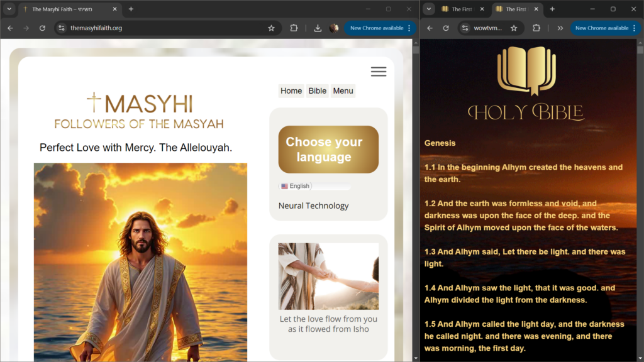Open tab search dropdown in right window
The width and height of the screenshot is (644, 362).
pyautogui.click(x=429, y=9)
